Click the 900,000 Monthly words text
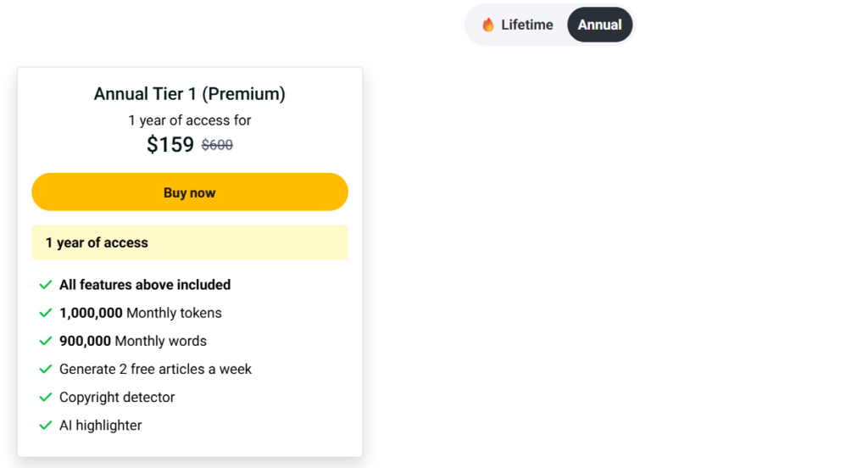 (133, 341)
